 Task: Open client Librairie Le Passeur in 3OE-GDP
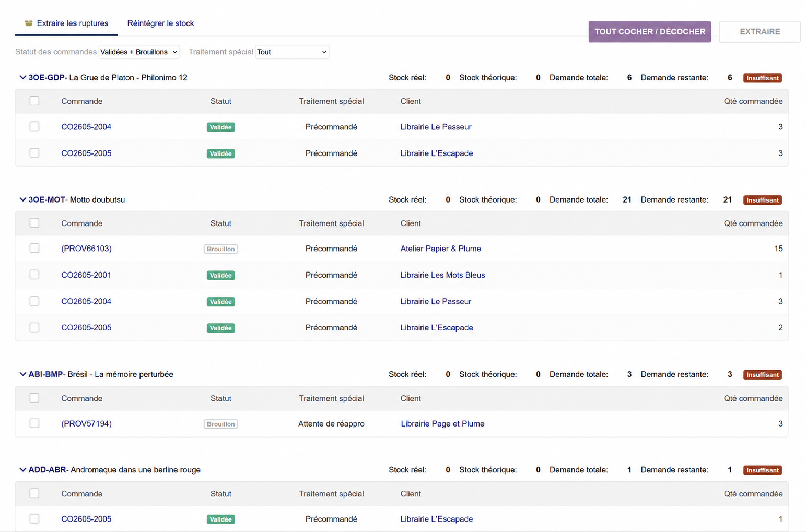coord(436,127)
